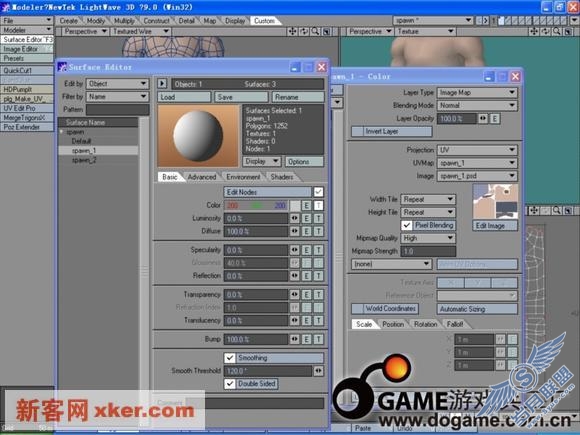
Task: Open the Image spawn_1.psd dropdown
Action: 477,176
